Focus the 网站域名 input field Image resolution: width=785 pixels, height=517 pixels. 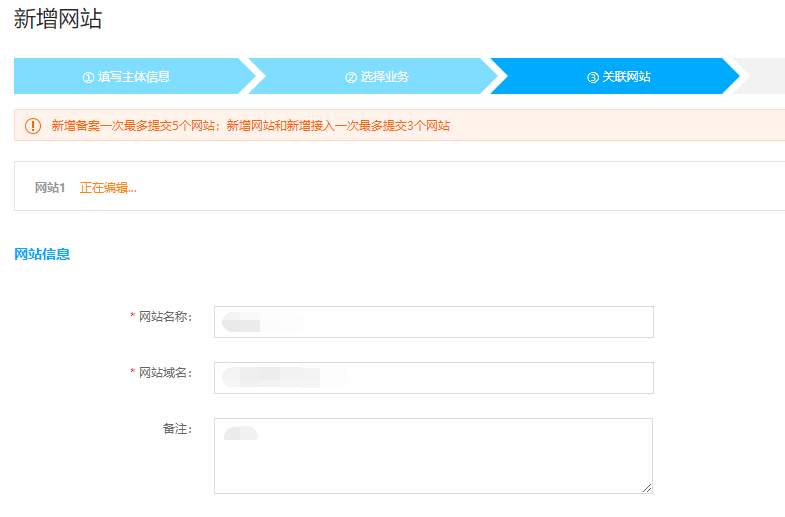pos(433,378)
